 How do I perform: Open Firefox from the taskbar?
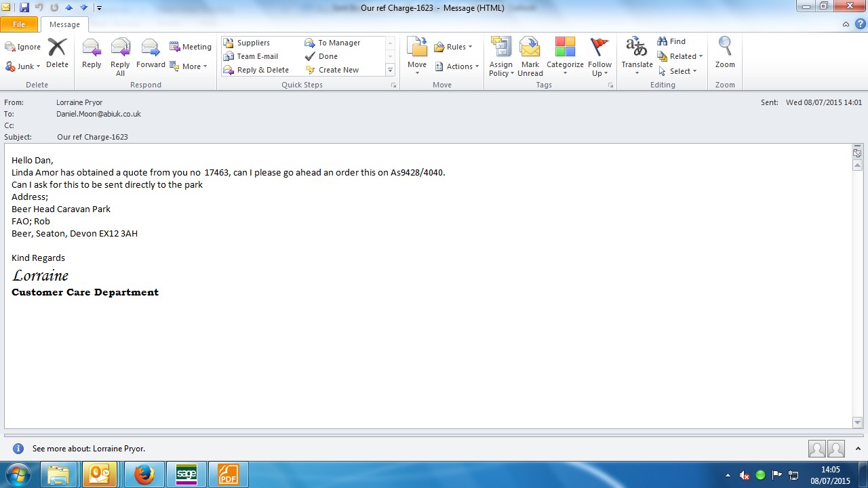[x=144, y=475]
